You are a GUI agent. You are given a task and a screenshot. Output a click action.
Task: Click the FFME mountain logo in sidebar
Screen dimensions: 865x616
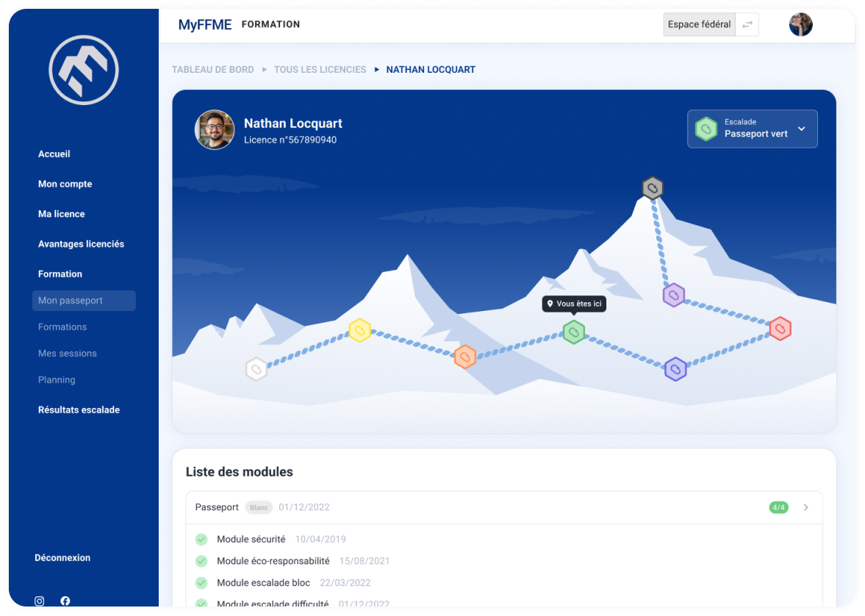(x=84, y=70)
